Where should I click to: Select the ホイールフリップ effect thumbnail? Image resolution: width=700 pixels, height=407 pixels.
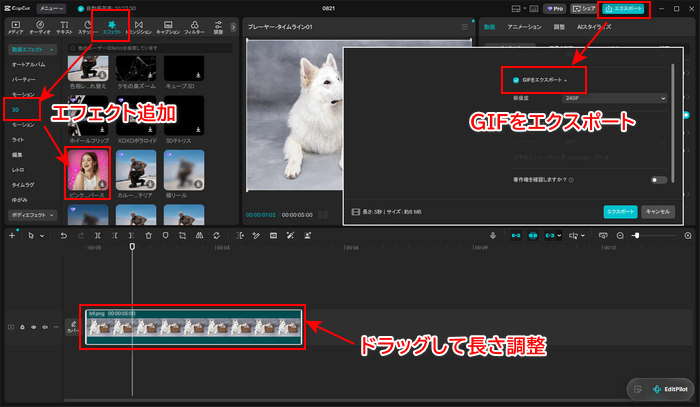click(x=88, y=116)
